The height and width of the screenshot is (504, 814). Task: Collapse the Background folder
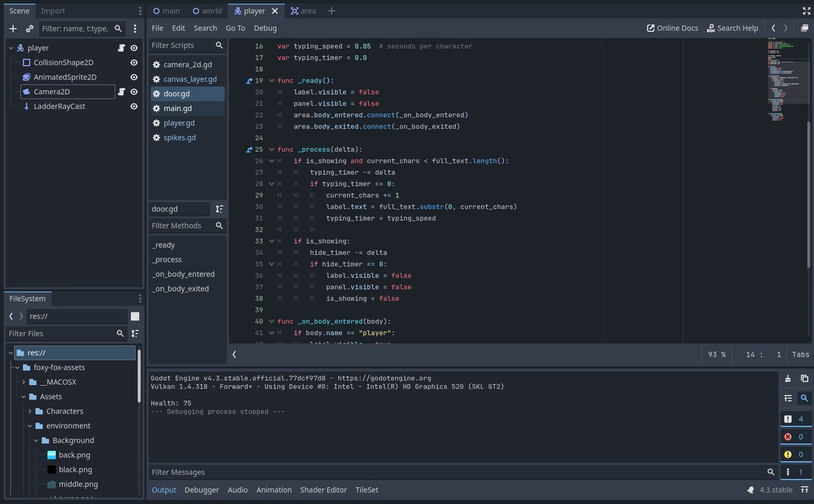click(36, 440)
